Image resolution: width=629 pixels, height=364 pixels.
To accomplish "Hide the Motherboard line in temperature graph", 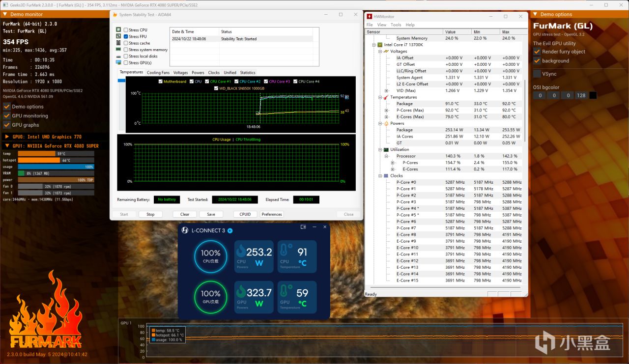I will point(161,82).
